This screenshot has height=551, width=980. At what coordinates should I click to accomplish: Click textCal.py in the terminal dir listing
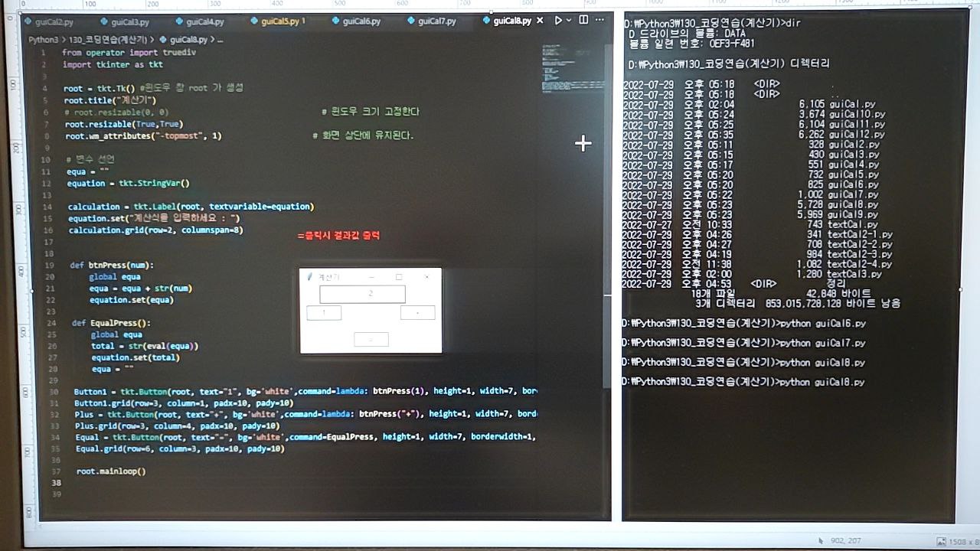pyautogui.click(x=852, y=224)
